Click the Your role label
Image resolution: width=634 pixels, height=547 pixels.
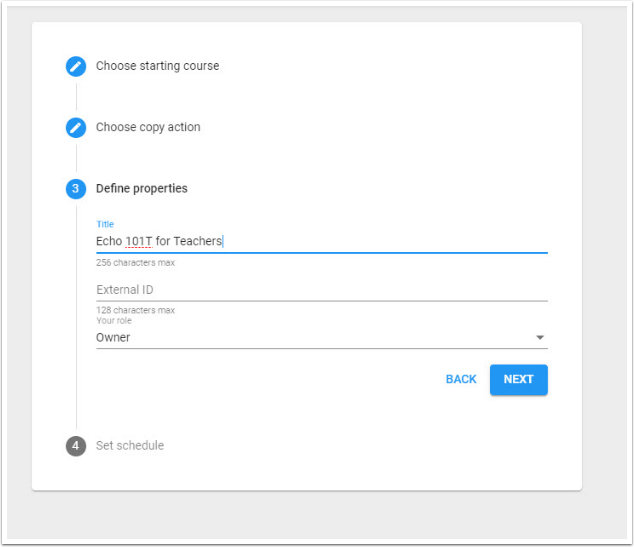pos(113,320)
